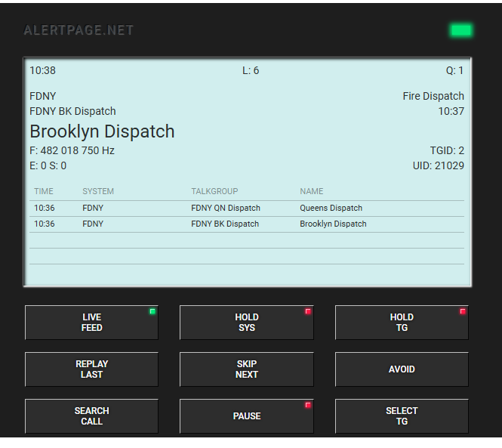The height and width of the screenshot is (448, 502).
Task: Click the 'UID: 21029' value
Action: pos(439,165)
